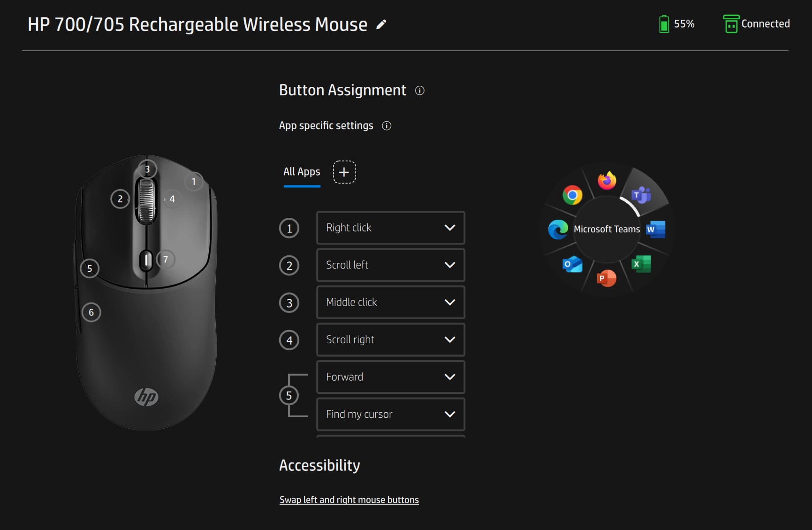Switch to the All Apps tab
Screen dimensions: 812x530
tap(302, 172)
